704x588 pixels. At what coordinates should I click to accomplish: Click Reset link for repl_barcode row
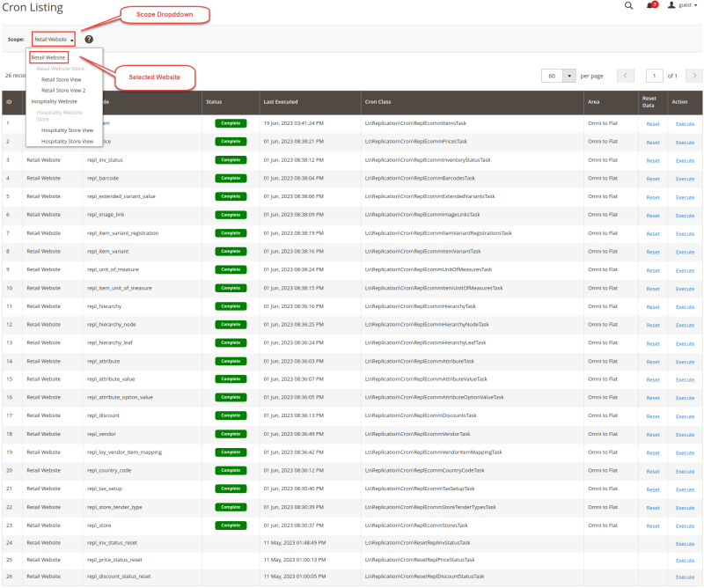point(653,179)
